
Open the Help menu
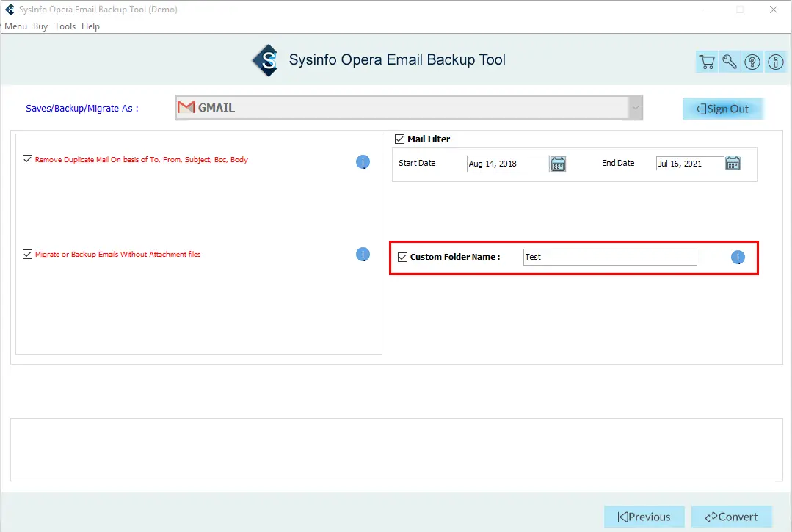(90, 26)
